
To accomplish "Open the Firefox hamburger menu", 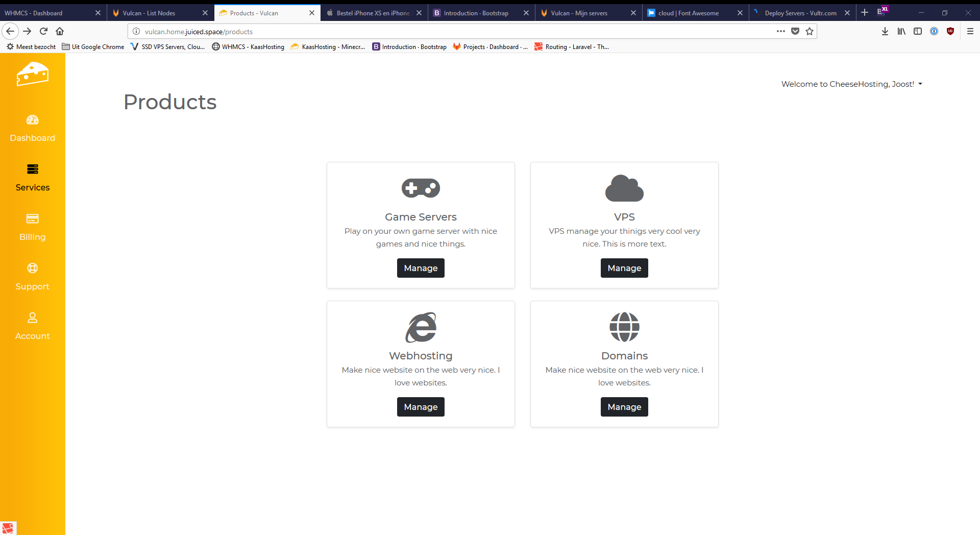I will click(x=970, y=31).
